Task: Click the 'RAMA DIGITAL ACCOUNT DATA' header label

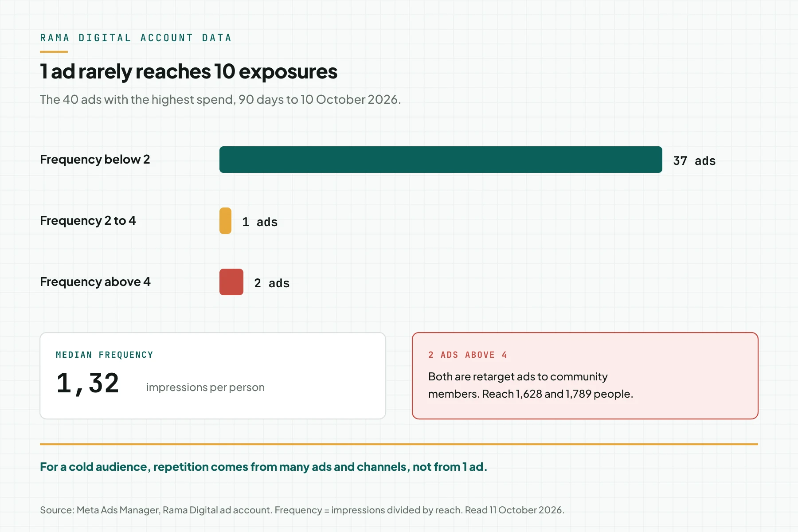Action: pos(136,38)
